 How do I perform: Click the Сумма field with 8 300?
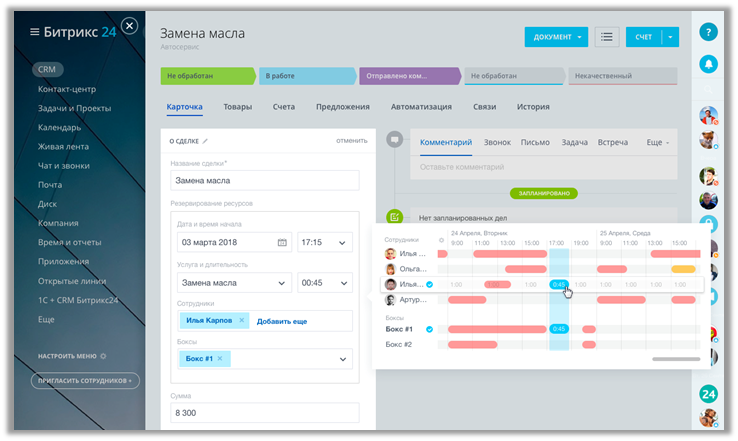pos(265,413)
